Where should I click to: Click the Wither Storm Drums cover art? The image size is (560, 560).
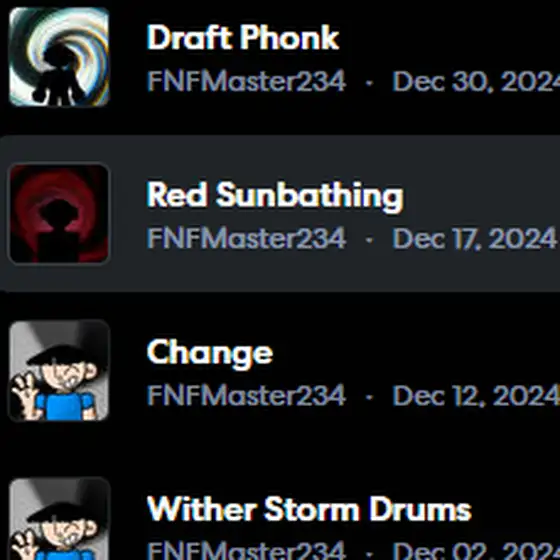[x=59, y=519]
